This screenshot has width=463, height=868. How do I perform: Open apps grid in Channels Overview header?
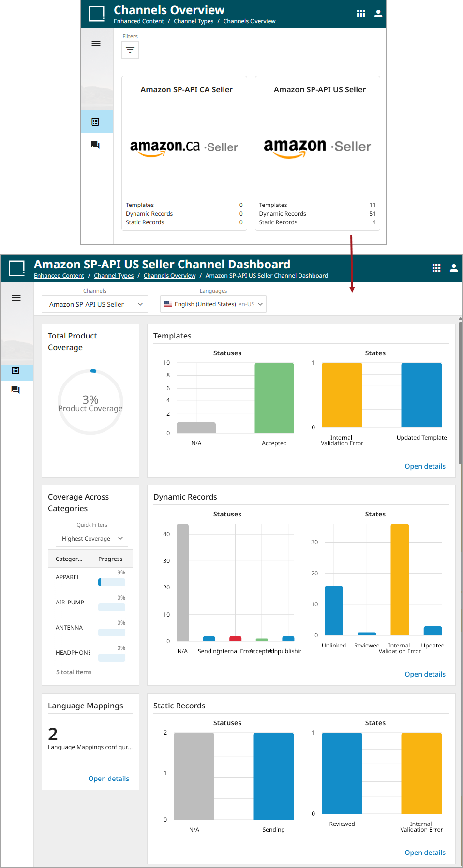(361, 14)
